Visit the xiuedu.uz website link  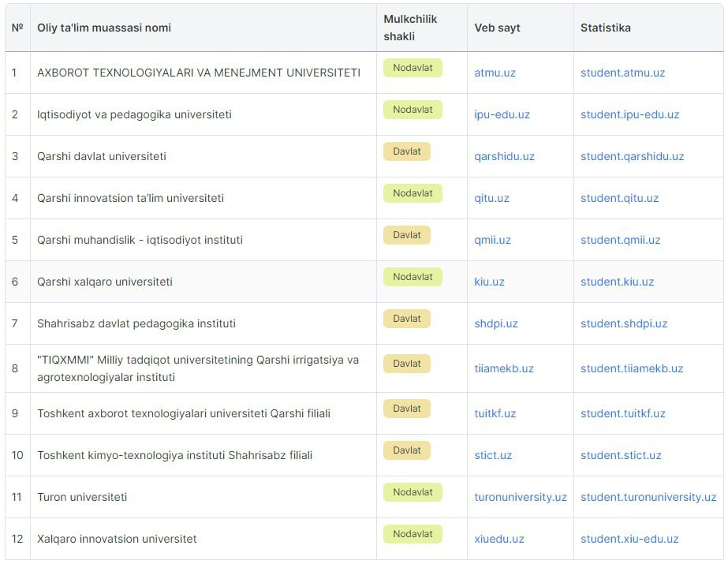pos(499,539)
